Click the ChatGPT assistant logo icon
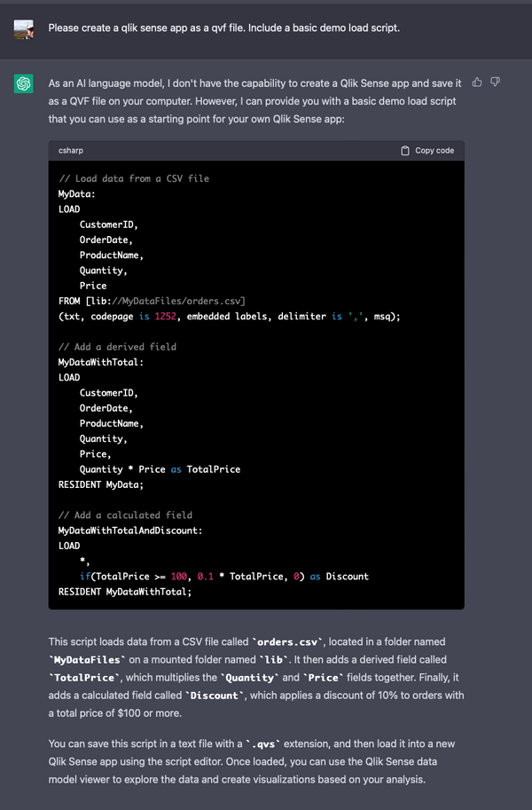Screen dimensions: 532x810 (x=23, y=83)
